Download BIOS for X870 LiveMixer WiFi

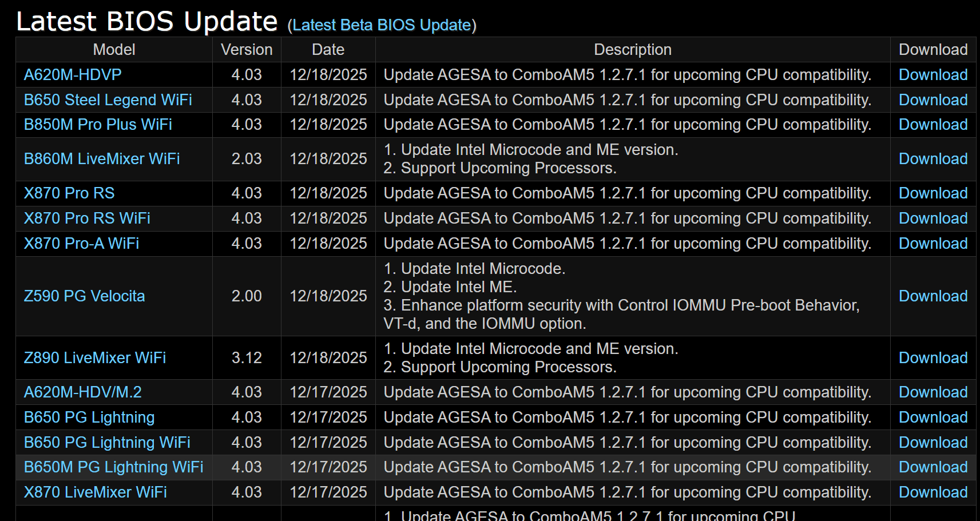coord(933,492)
